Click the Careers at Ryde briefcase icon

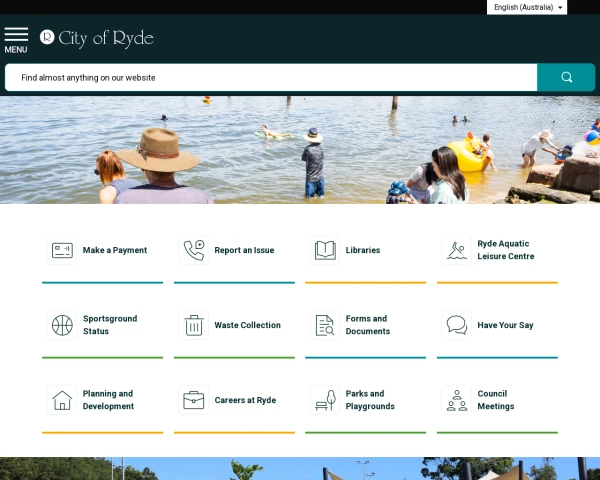coord(194,400)
